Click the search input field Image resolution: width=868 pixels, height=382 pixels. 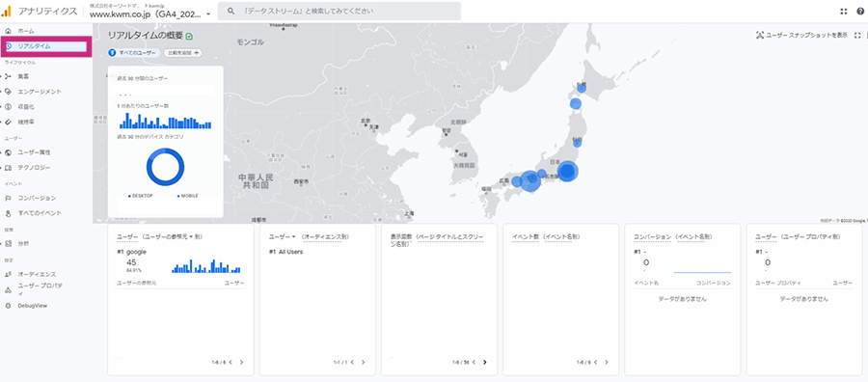point(339,11)
